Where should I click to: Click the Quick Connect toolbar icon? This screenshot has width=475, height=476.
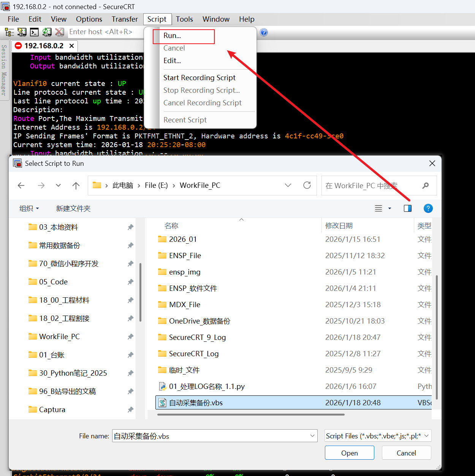pos(22,32)
